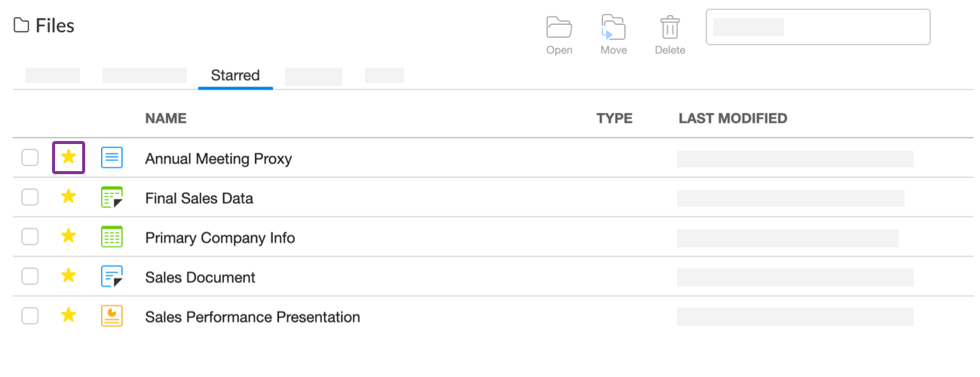Select the Final Sales Data checkbox

click(x=29, y=198)
